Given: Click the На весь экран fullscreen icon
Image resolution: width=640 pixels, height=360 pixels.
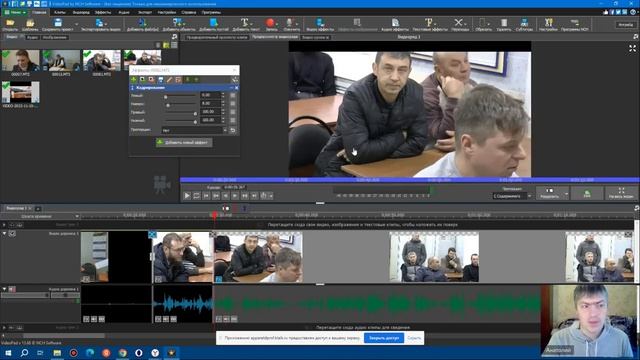Looking at the screenshot, I should [621, 193].
